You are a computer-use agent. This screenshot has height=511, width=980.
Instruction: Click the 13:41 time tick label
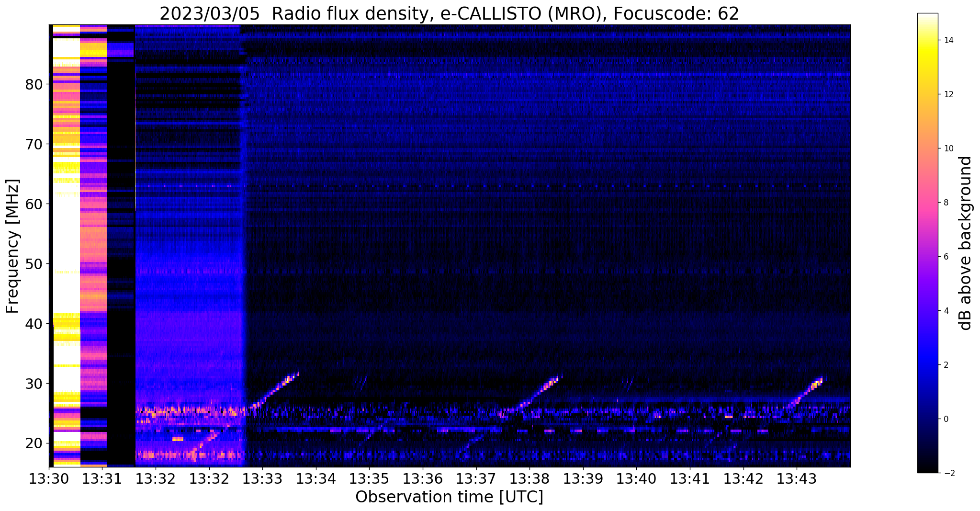(x=689, y=478)
